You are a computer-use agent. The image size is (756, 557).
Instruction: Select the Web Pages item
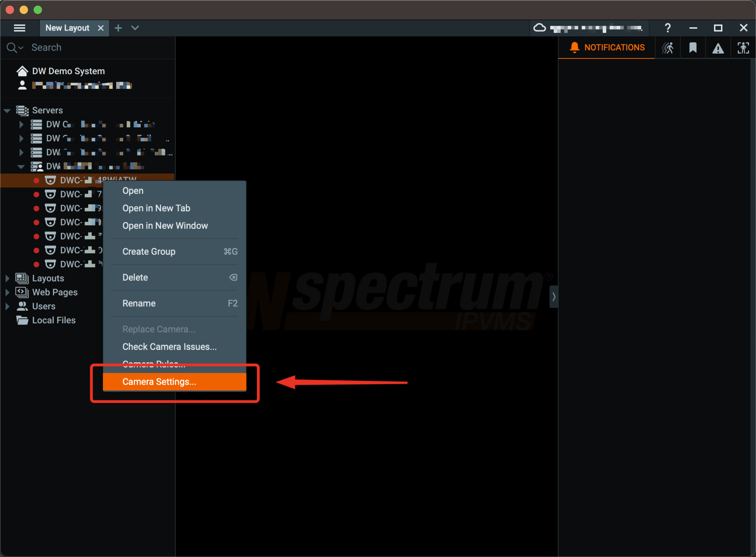pyautogui.click(x=55, y=292)
